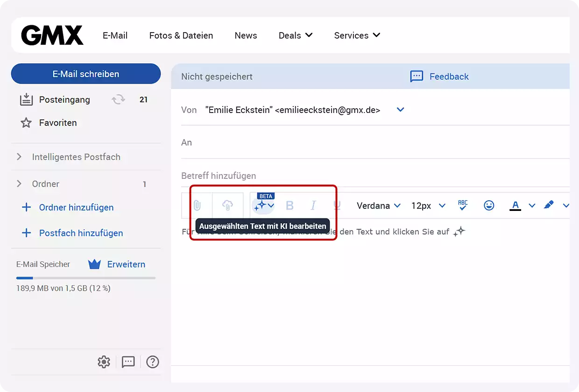Toggle bold formatting
Screen dimensions: 579x392
click(289, 205)
